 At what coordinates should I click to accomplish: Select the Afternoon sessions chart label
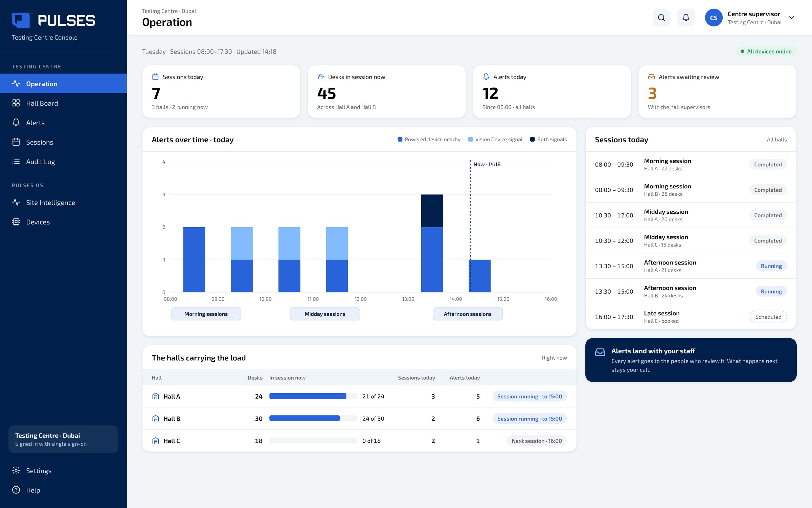click(x=468, y=314)
